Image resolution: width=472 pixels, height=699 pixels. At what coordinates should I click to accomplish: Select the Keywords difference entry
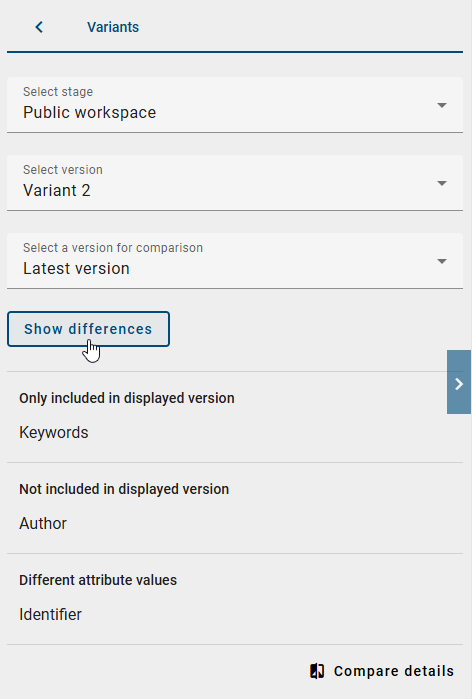click(x=54, y=432)
